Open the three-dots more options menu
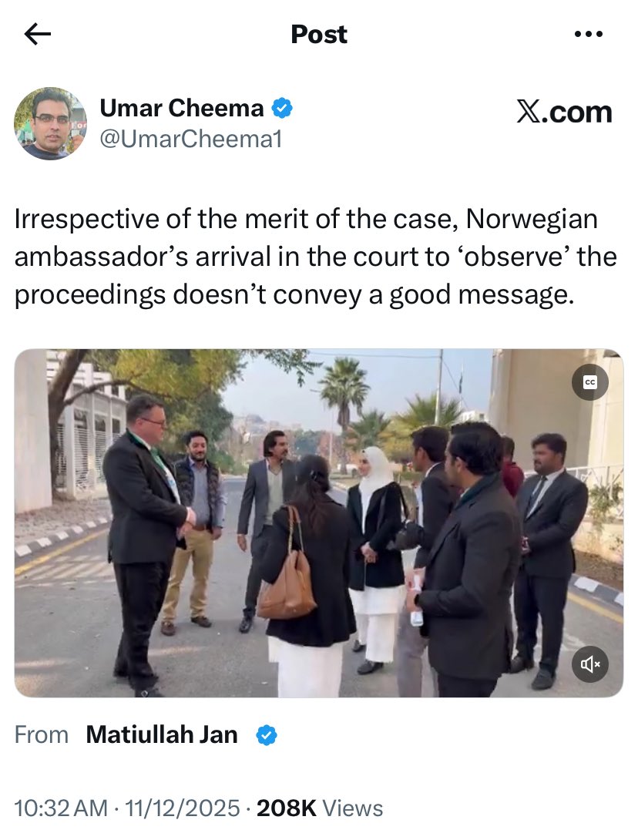638x840 pixels. pos(588,34)
